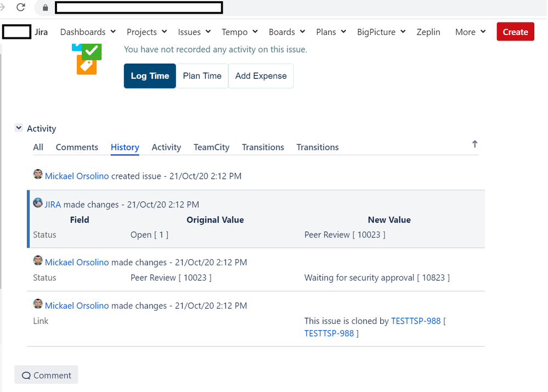Click 'Peer Review [ 10023 ]' original value
The width and height of the screenshot is (548, 392).
(171, 278)
